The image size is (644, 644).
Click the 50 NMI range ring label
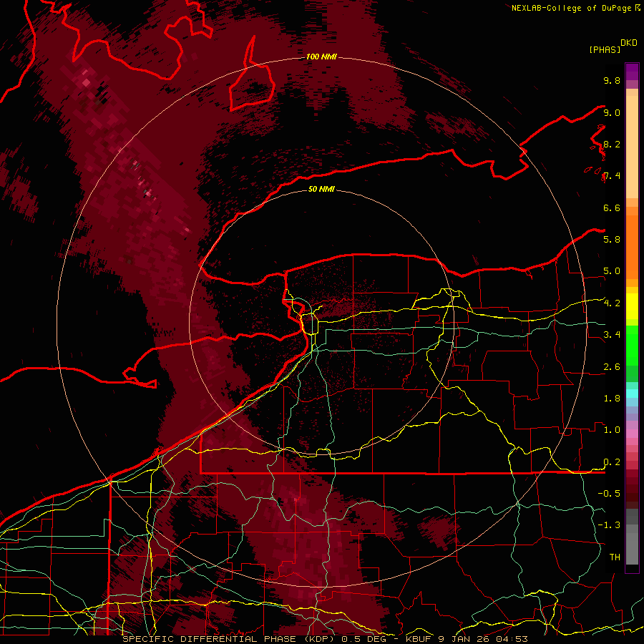click(321, 189)
